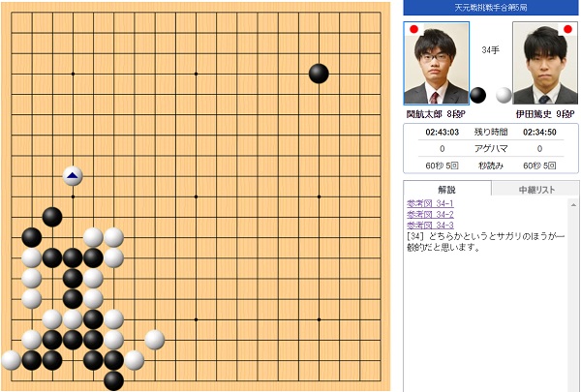The height and width of the screenshot is (392, 581).
Task: Click the white stone marked with a blue triangle
Action: (x=73, y=176)
